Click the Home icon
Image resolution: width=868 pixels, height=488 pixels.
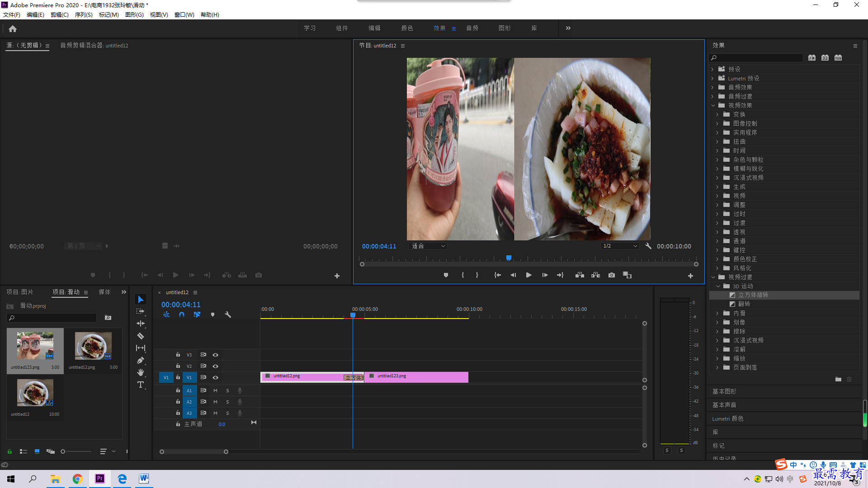click(13, 28)
